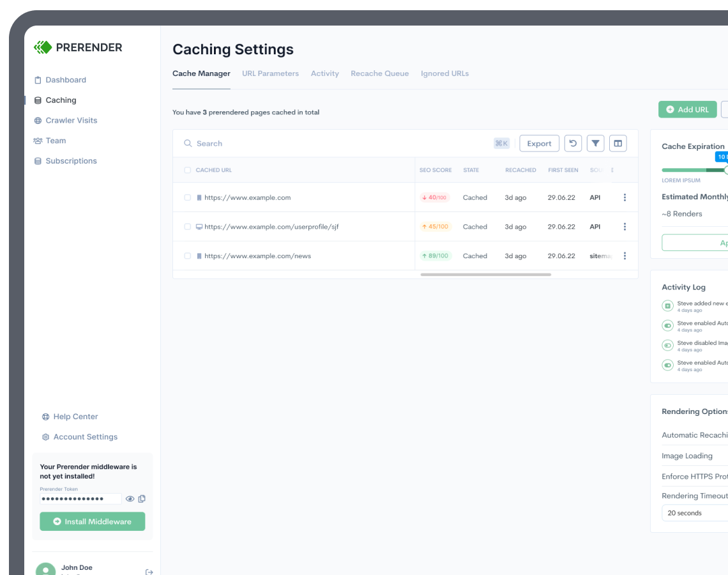Click the ⌘K shortcut badge
Image resolution: width=728 pixels, height=575 pixels.
point(501,144)
